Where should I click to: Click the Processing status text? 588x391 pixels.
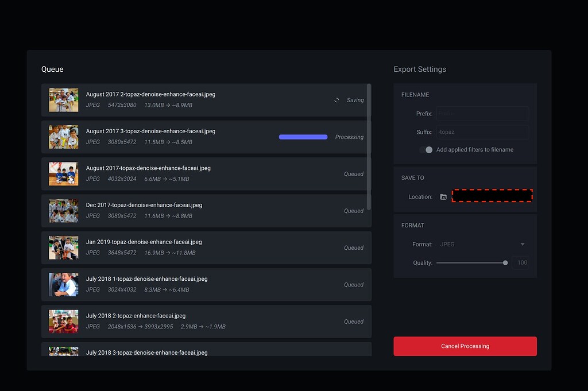click(x=349, y=137)
